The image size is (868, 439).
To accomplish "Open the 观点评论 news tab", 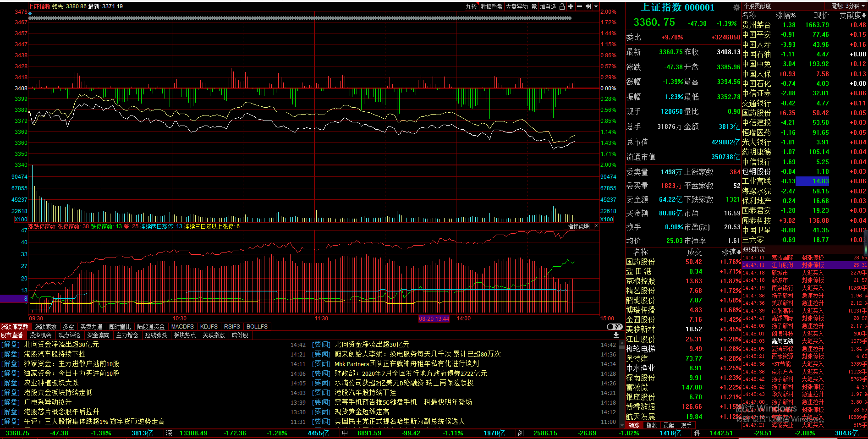I will (69, 335).
